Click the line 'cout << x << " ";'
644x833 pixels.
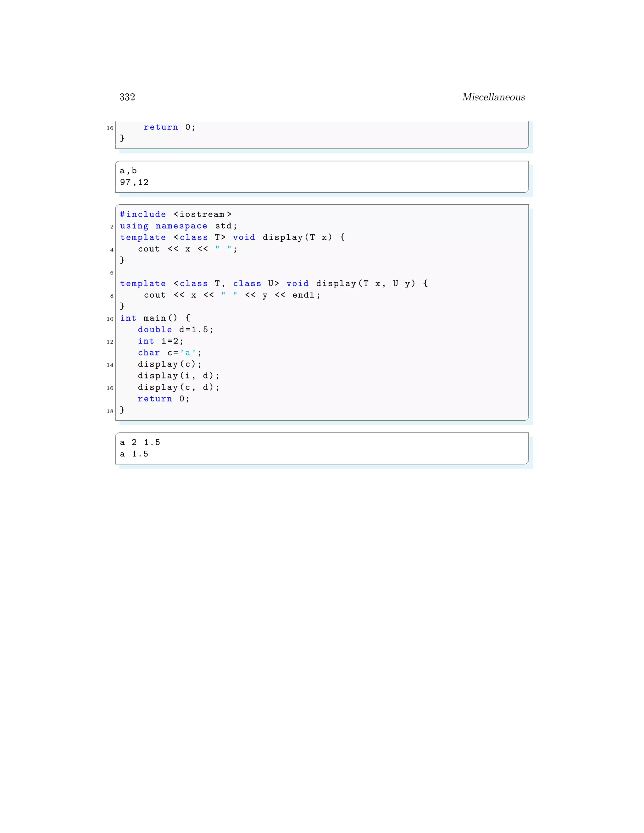187,249
